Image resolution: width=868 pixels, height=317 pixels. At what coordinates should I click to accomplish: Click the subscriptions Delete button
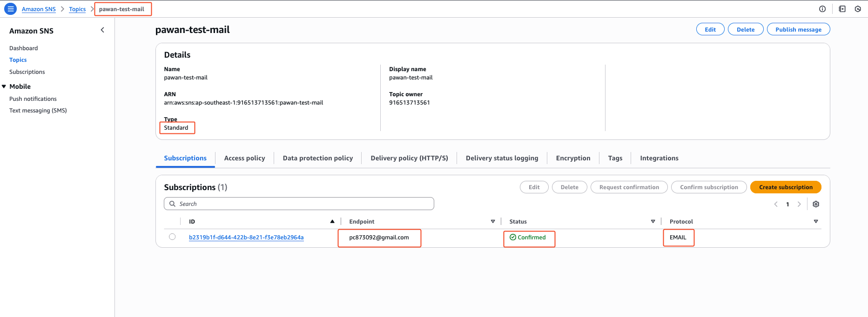[570, 187]
